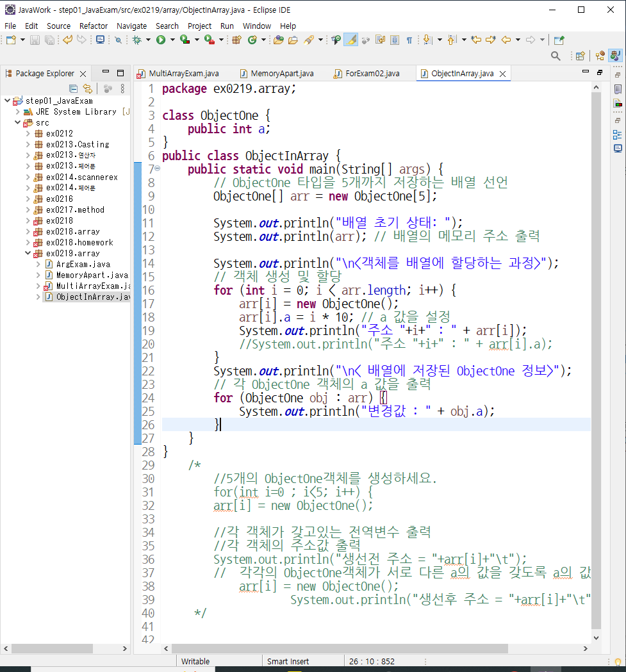The height and width of the screenshot is (672, 626).
Task: Click the Open Task folder icon
Action: (293, 40)
